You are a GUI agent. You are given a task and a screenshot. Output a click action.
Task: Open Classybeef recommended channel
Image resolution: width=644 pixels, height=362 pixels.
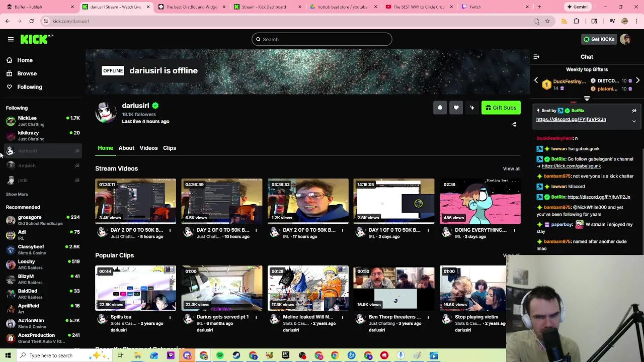(42, 250)
